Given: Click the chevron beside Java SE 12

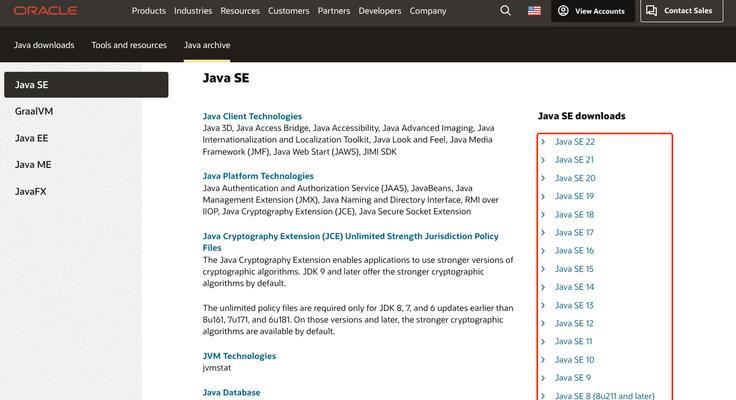Looking at the screenshot, I should [x=543, y=323].
